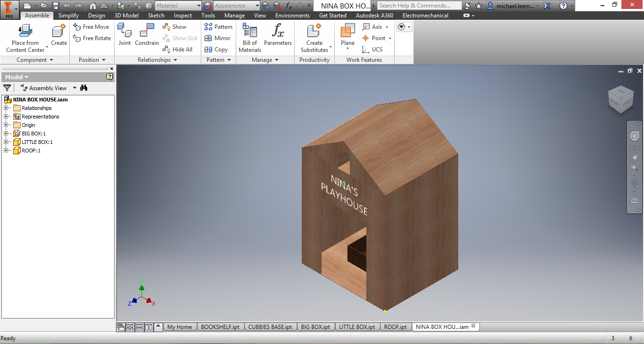Activate the Pan hand tool in navigation bar
644x344 pixels.
(635, 156)
